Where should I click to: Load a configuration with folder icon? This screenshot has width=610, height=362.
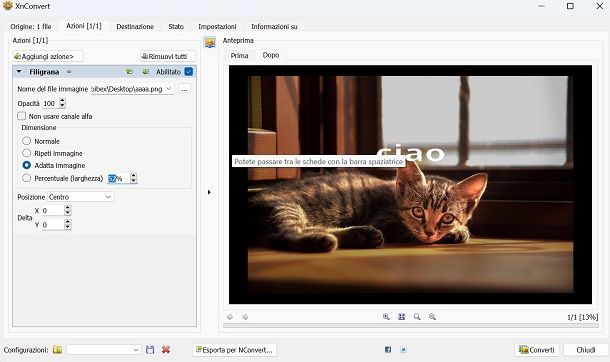coord(58,350)
